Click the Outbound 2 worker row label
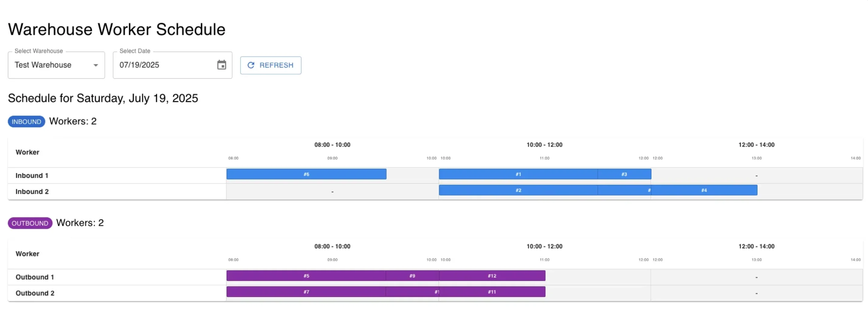Image resolution: width=868 pixels, height=310 pixels. [35, 293]
